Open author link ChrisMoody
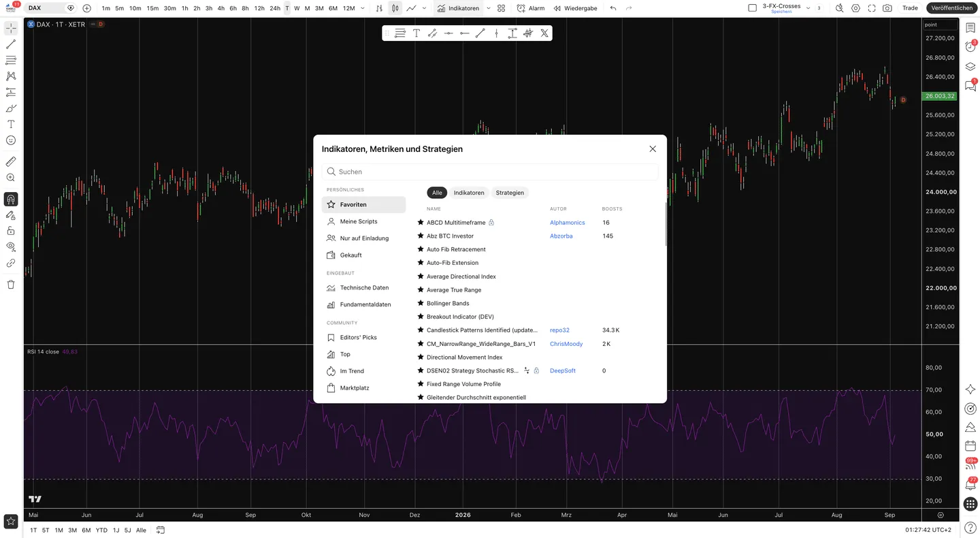Viewport: 980px width, 538px height. tap(566, 344)
